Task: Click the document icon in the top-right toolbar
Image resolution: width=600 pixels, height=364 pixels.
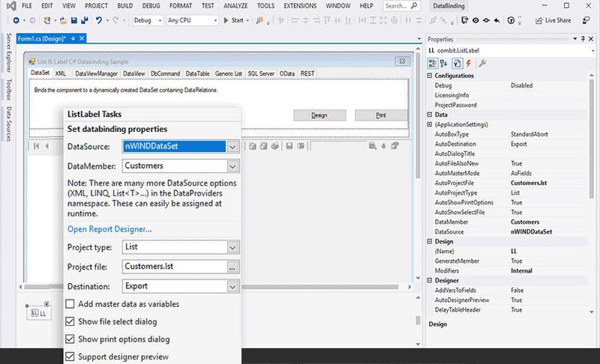Action: (x=464, y=20)
